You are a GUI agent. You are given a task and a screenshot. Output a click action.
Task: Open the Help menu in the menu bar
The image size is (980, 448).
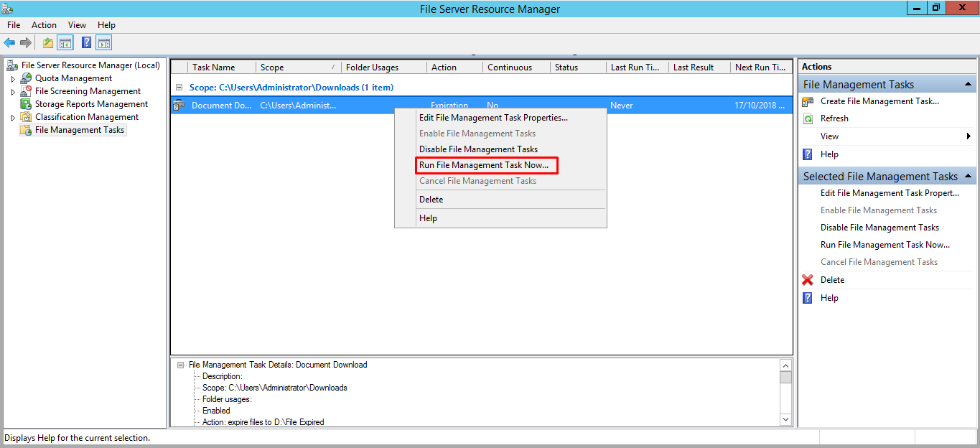(106, 25)
